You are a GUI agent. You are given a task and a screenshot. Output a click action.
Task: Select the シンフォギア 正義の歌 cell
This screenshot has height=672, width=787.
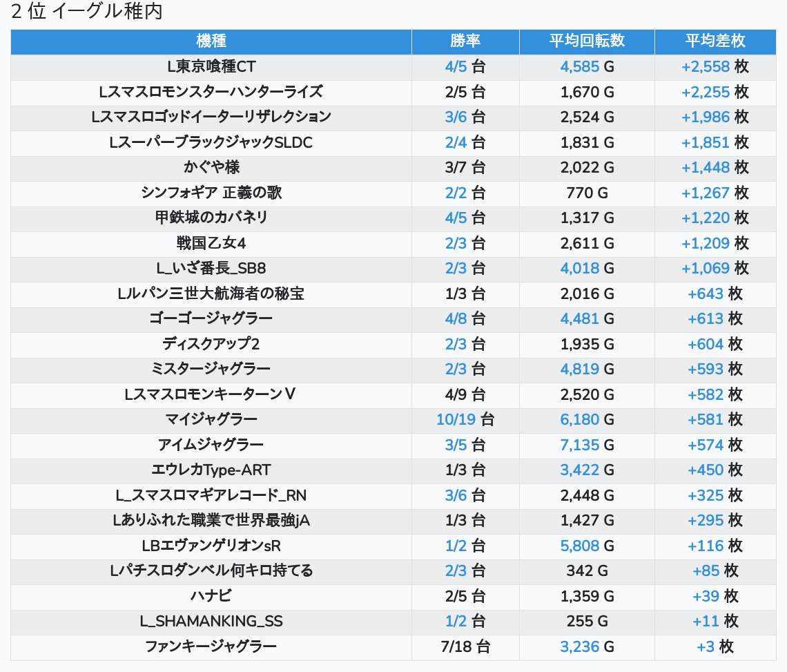[x=211, y=193]
